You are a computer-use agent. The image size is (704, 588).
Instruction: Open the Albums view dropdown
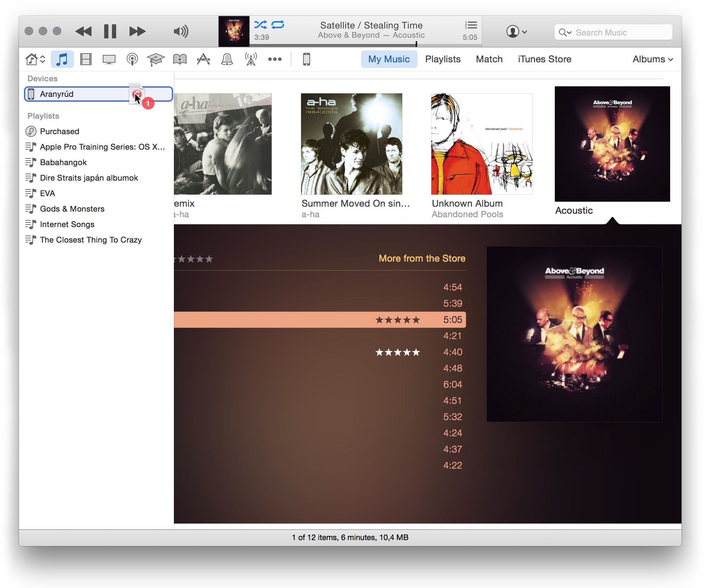pos(653,59)
